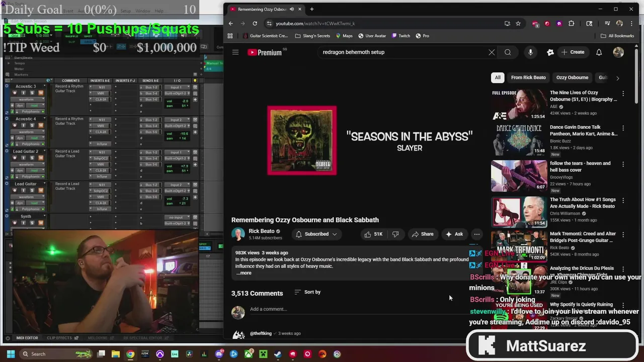Screen dimensions: 644x362
Task: Open YouTube account avatar menu
Action: pos(618,52)
